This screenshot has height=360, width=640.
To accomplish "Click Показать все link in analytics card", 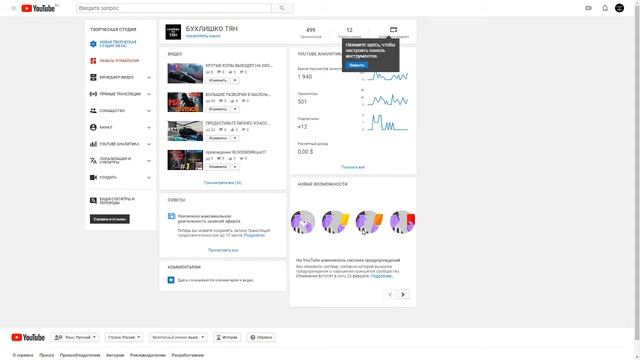I will tap(353, 167).
